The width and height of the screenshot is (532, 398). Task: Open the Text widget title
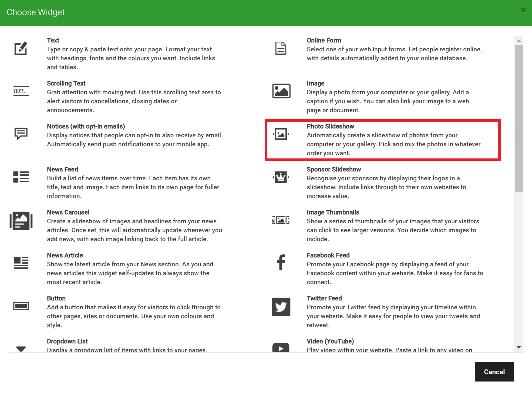(x=53, y=40)
